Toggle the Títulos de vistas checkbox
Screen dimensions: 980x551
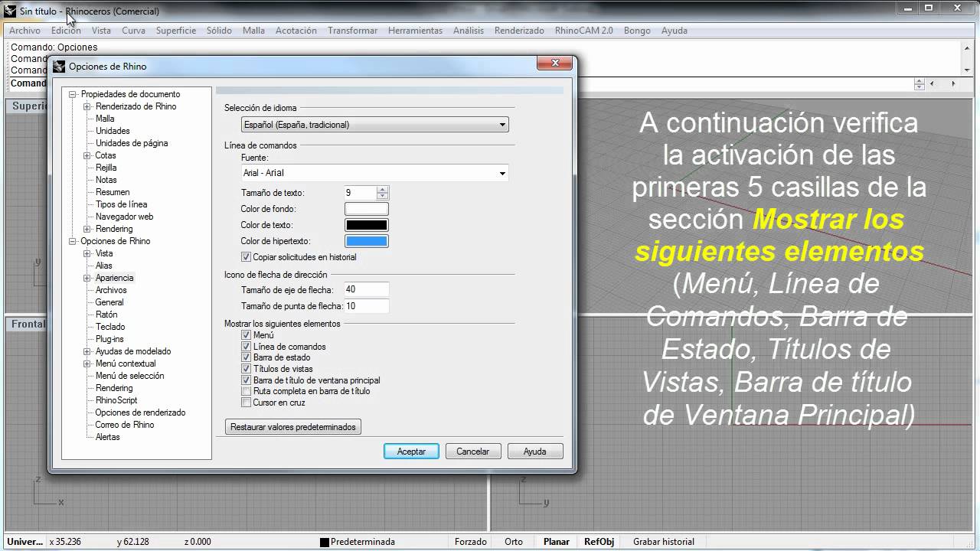pos(246,369)
